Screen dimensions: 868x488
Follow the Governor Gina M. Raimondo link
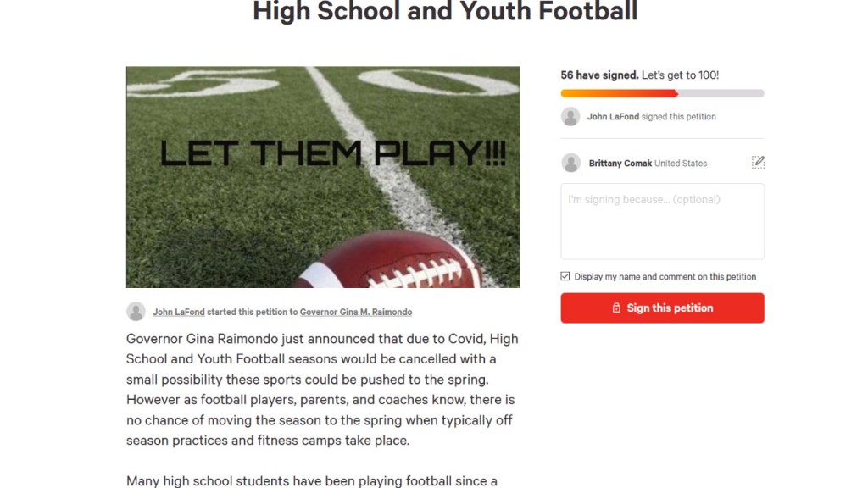[x=356, y=313]
